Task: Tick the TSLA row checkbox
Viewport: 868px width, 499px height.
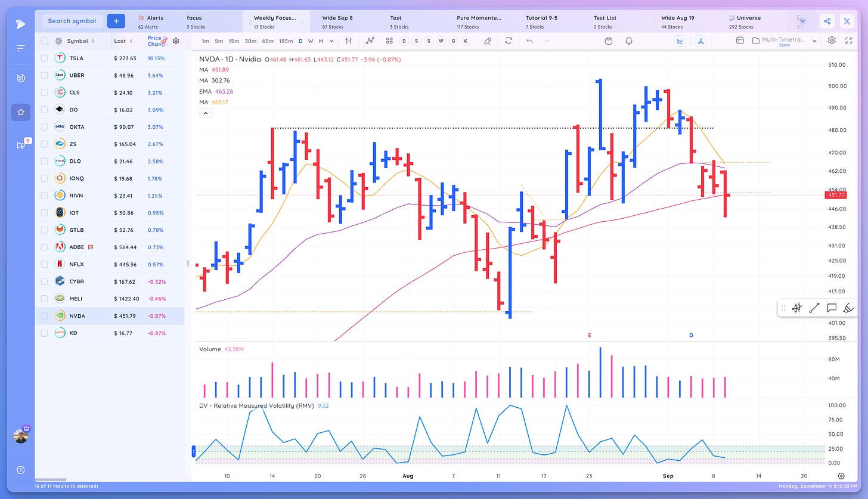Action: pos(44,58)
